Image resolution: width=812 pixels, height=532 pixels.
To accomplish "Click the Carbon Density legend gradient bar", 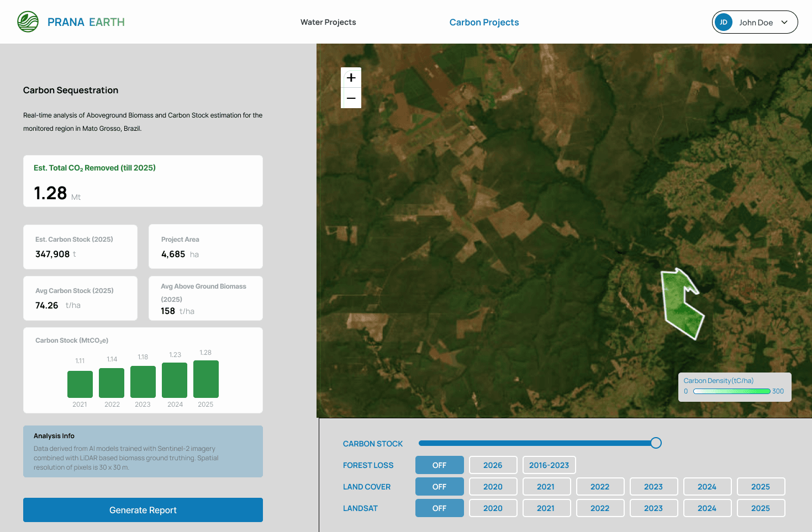I will click(x=732, y=391).
